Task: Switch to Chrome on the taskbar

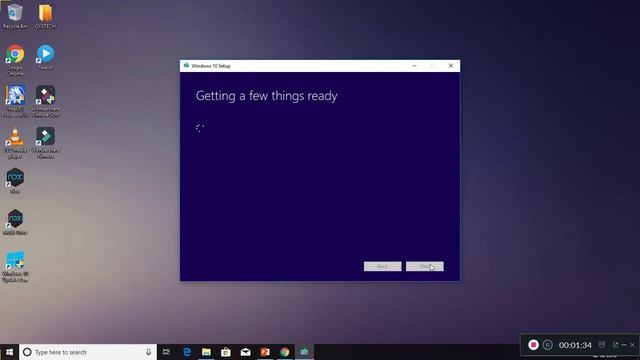Action: click(284, 352)
